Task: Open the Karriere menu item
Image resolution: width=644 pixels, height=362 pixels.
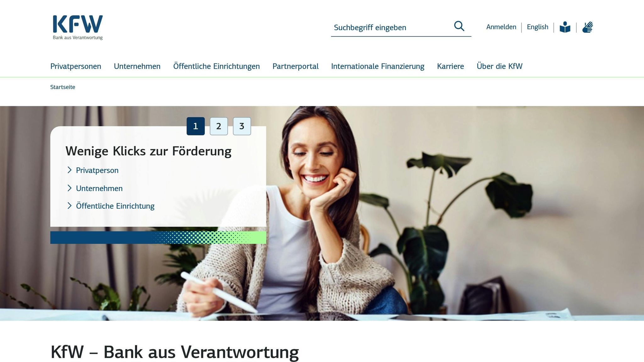Action: (x=450, y=66)
